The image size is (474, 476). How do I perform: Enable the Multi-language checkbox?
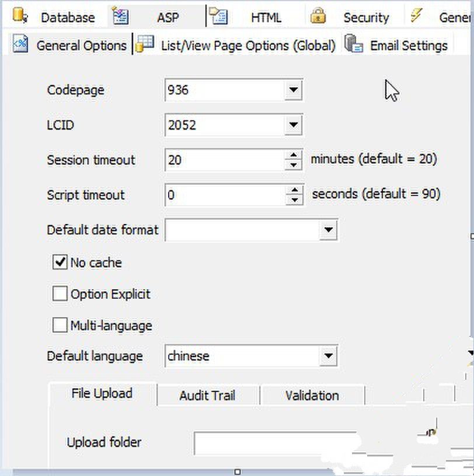60,325
